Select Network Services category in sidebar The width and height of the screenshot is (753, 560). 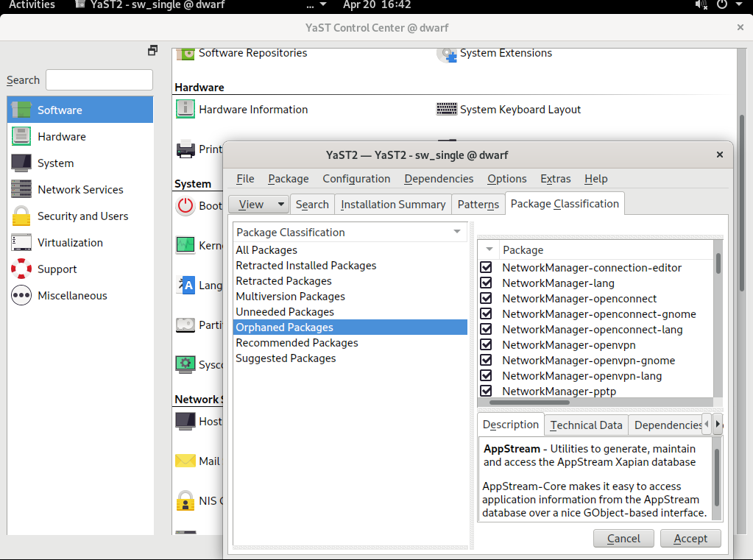(80, 189)
